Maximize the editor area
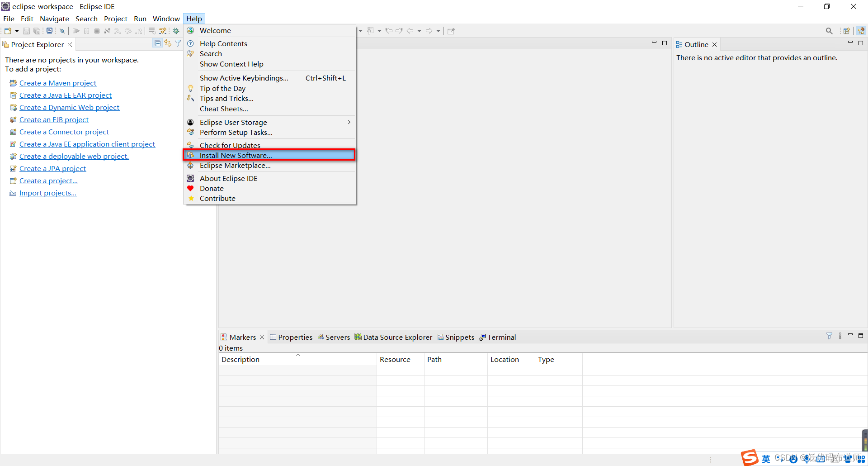This screenshot has width=868, height=466. click(665, 43)
